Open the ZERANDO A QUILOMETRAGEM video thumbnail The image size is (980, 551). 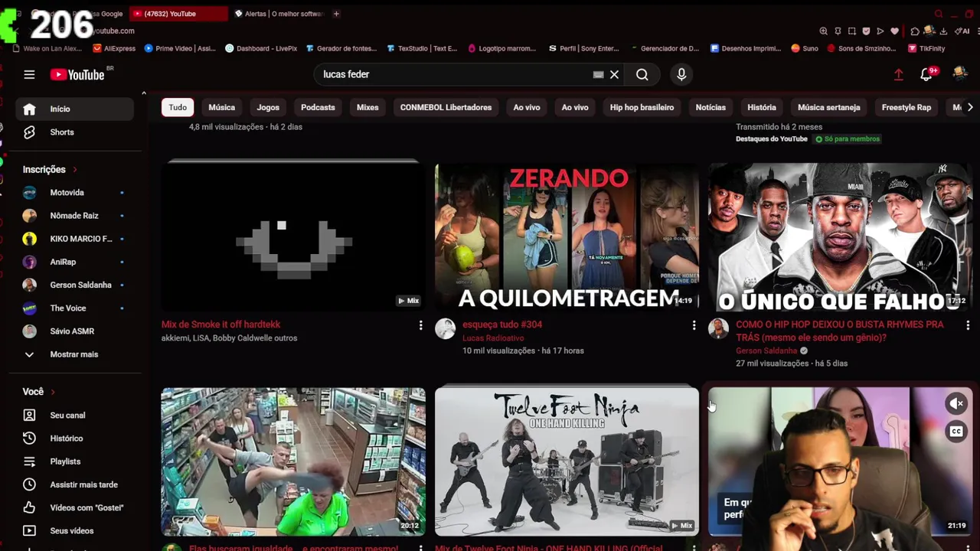[x=567, y=236]
